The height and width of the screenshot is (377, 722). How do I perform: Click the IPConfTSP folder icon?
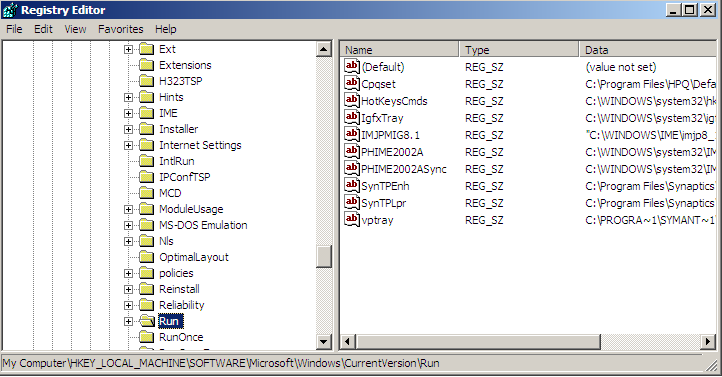tap(146, 177)
